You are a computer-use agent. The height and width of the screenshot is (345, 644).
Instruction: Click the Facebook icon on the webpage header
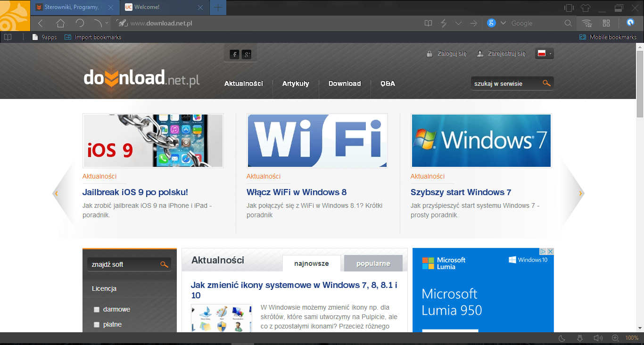pyautogui.click(x=234, y=54)
